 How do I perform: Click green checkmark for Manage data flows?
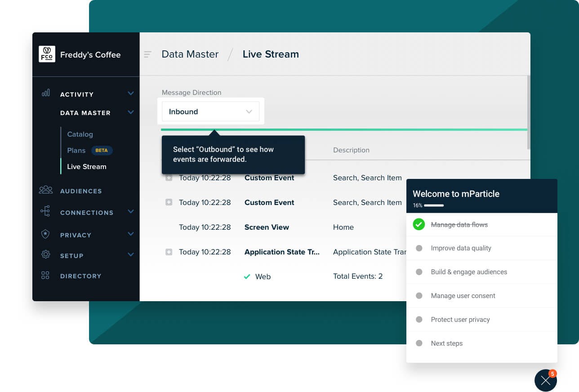[419, 224]
